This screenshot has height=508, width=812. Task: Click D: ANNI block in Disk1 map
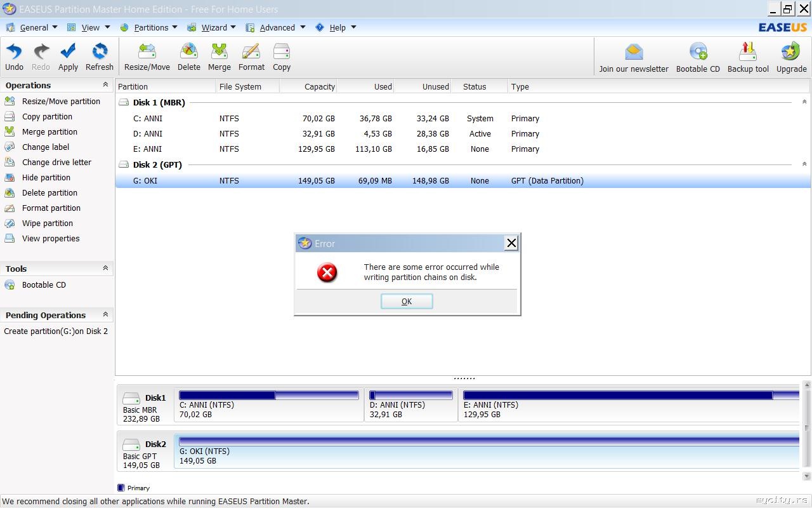[411, 405]
